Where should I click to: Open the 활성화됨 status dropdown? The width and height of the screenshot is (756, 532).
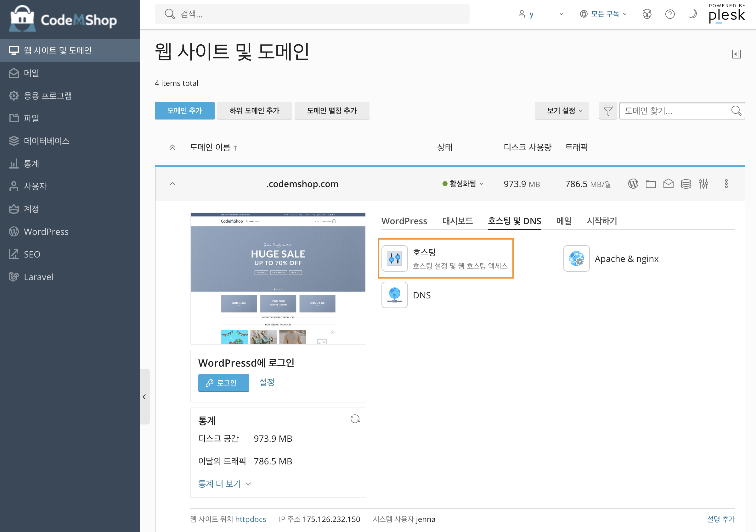[463, 184]
